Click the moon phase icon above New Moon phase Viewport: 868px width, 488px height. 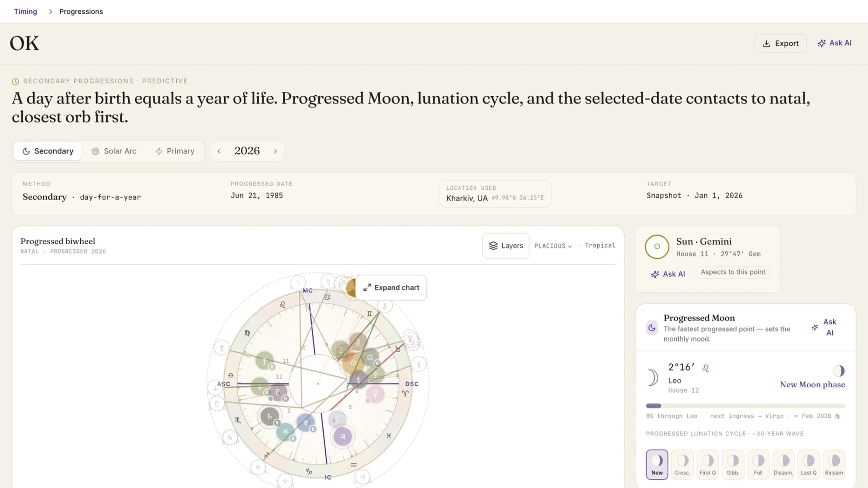coord(839,371)
